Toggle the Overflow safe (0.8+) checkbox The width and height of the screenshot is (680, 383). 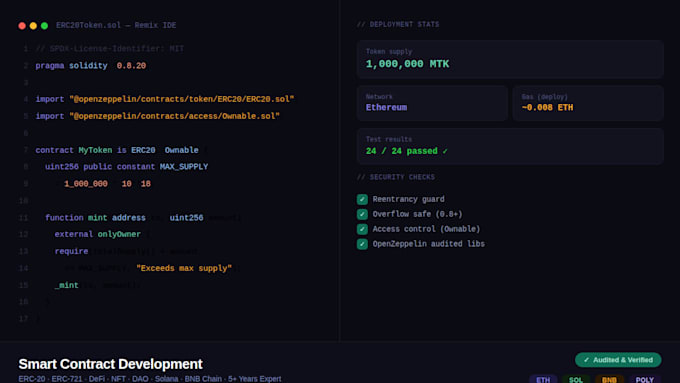pos(362,214)
